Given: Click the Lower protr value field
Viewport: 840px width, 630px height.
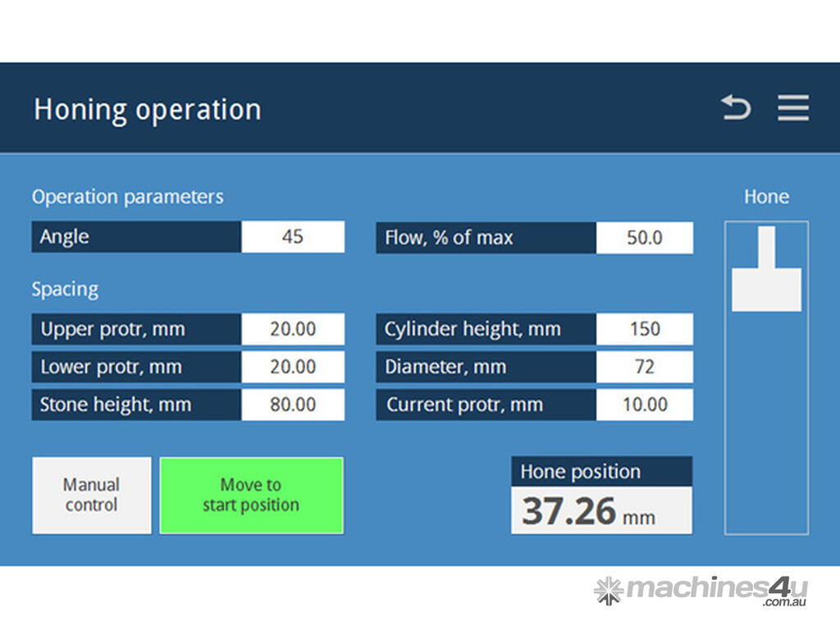Looking at the screenshot, I should [293, 367].
